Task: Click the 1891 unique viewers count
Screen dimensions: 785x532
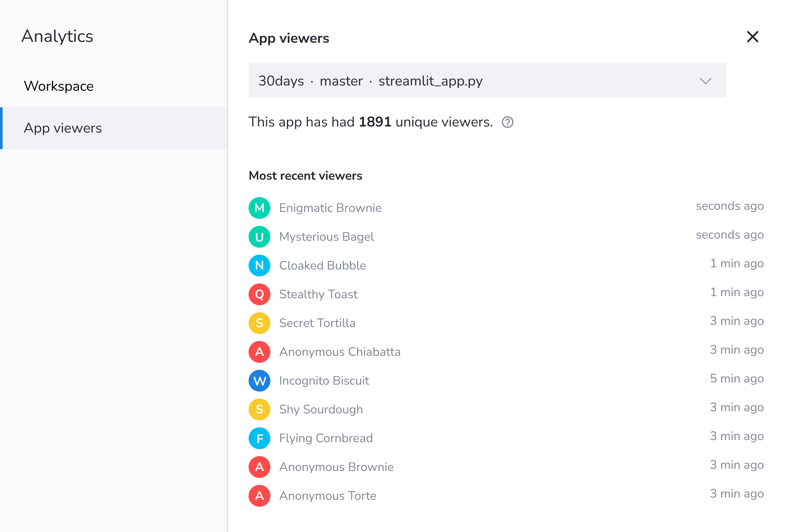Action: [375, 122]
